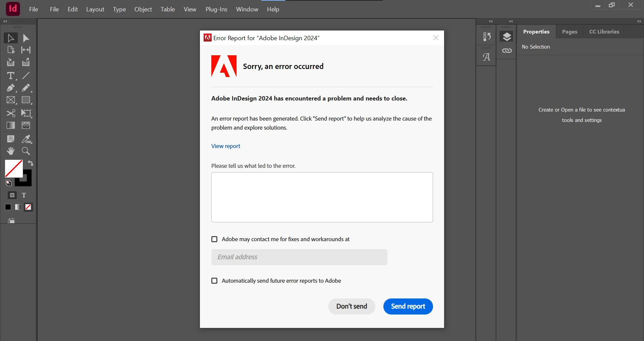
Task: Collapse the Properties panel to icons
Action: click(639, 21)
